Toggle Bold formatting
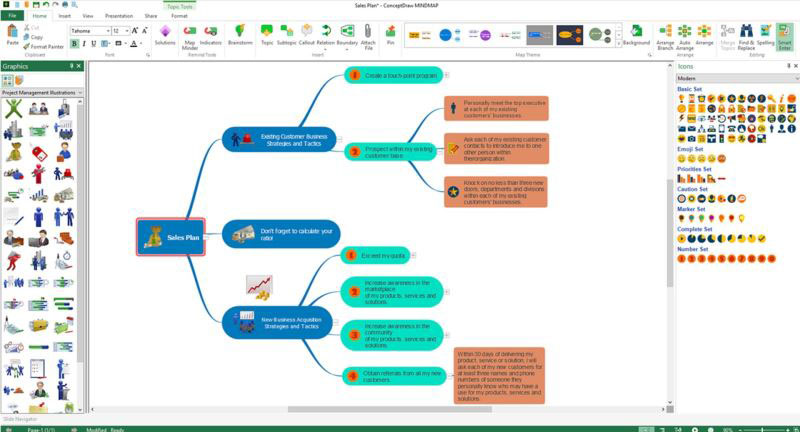Viewport: 800px width, 432px height. point(74,44)
